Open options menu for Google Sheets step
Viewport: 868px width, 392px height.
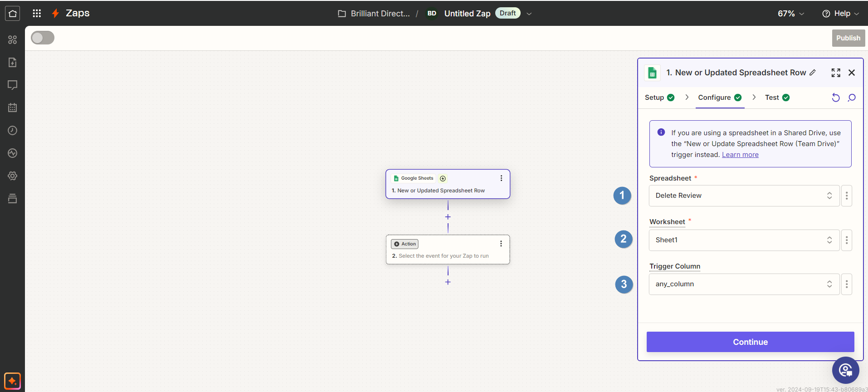[501, 178]
